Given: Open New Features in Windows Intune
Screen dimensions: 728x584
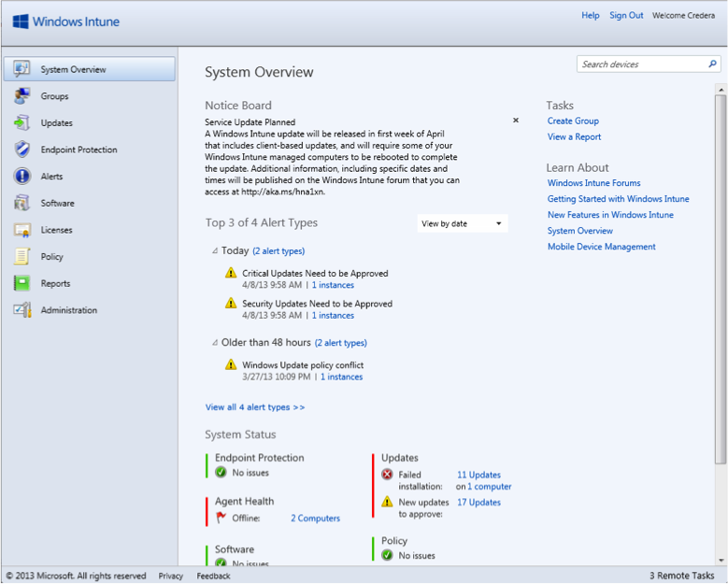Looking at the screenshot, I should click(610, 215).
